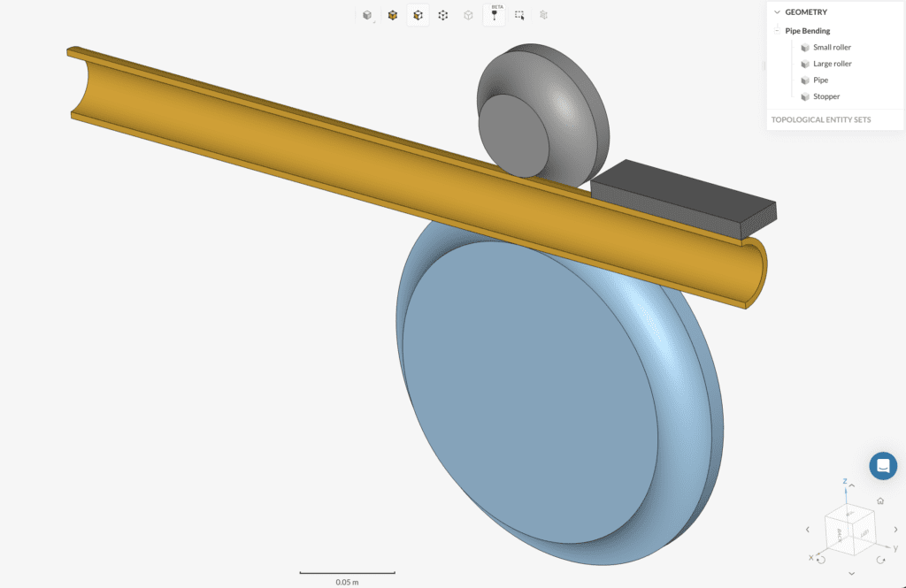Select the Stopper part in the tree
Image resolution: width=906 pixels, height=588 pixels.
[825, 95]
